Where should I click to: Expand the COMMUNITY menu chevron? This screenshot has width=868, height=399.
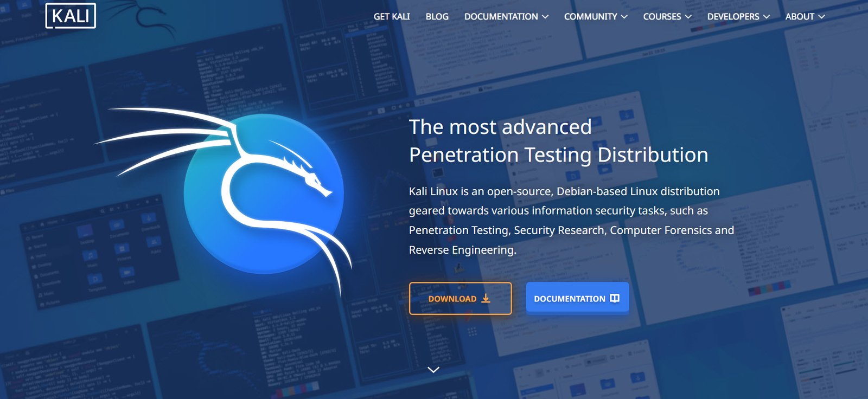click(624, 17)
